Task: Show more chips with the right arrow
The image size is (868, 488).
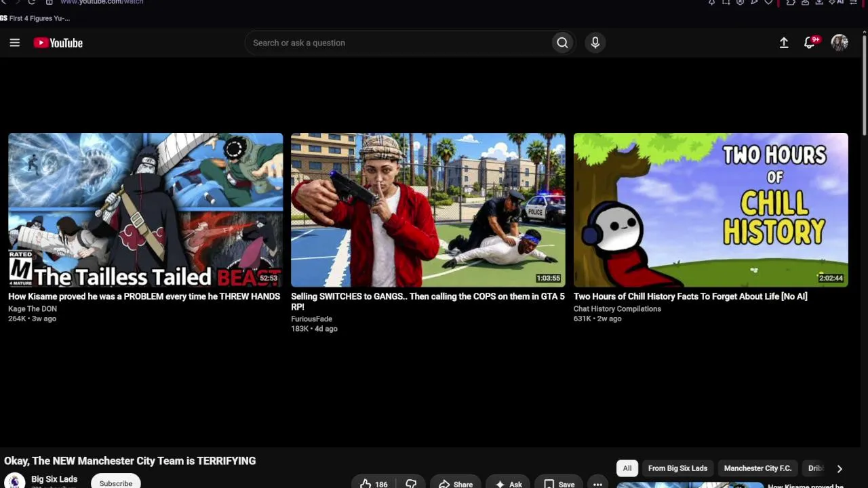Action: tap(840, 468)
